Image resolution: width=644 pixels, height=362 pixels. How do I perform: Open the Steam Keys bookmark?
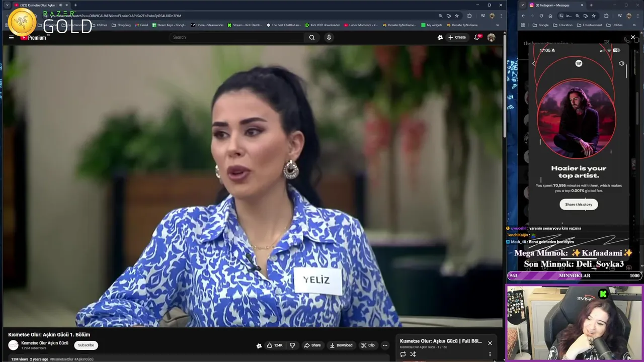coord(170,25)
